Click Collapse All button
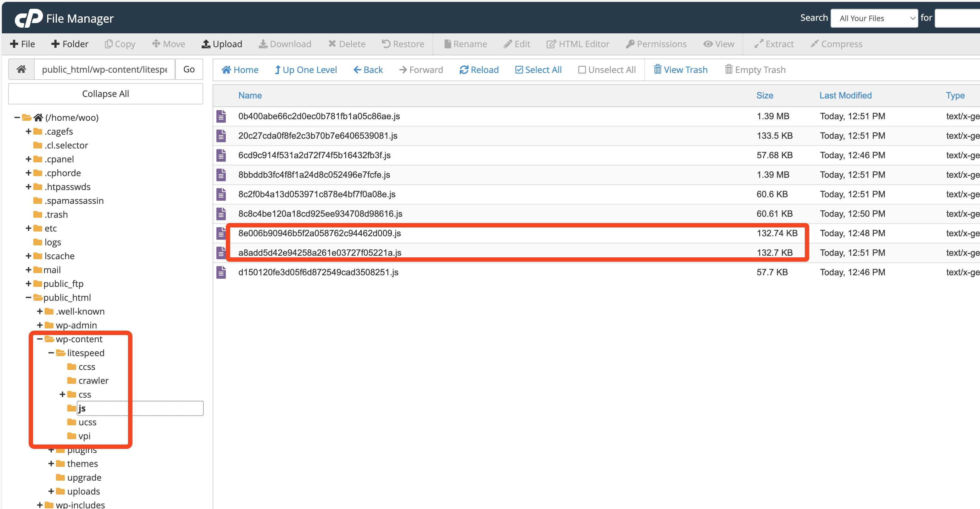980x509 pixels. pos(105,94)
